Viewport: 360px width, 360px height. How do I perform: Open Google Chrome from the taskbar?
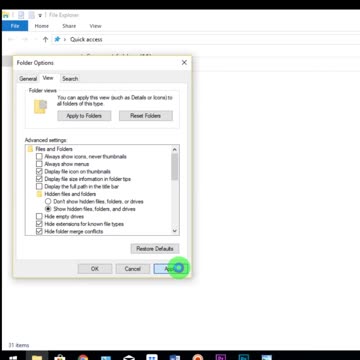(x=83, y=358)
